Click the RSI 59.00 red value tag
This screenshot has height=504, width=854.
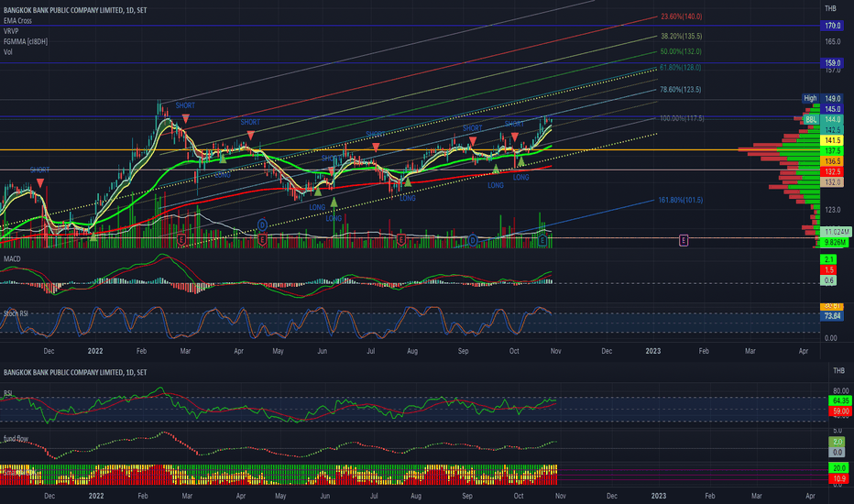point(840,411)
